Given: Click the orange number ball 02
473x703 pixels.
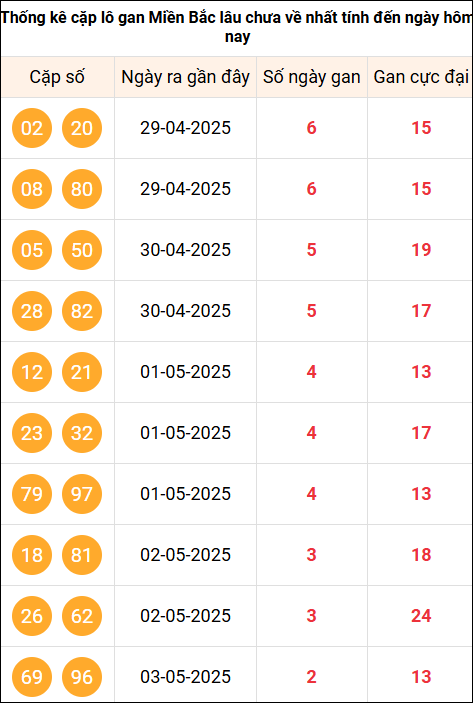Looking at the screenshot, I should click(32, 128).
